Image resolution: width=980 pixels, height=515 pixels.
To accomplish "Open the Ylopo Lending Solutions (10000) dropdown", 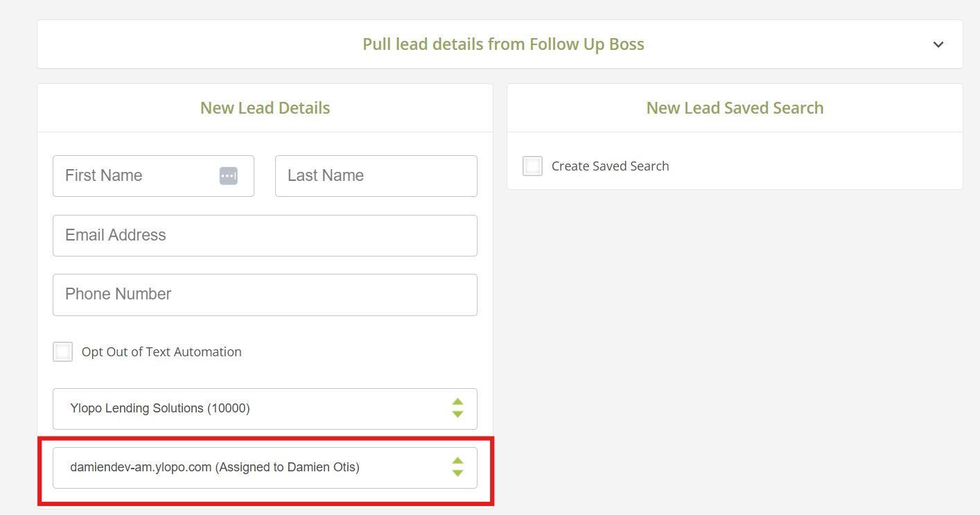I will click(x=265, y=409).
